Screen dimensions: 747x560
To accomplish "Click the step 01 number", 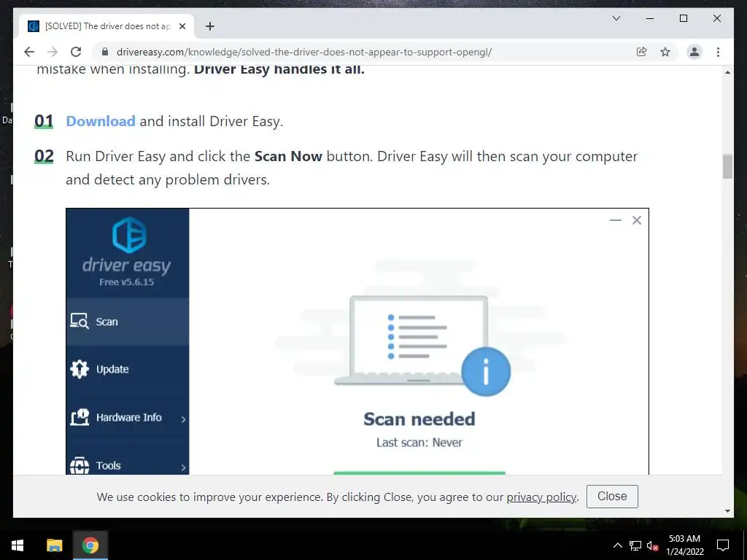I will point(44,121).
